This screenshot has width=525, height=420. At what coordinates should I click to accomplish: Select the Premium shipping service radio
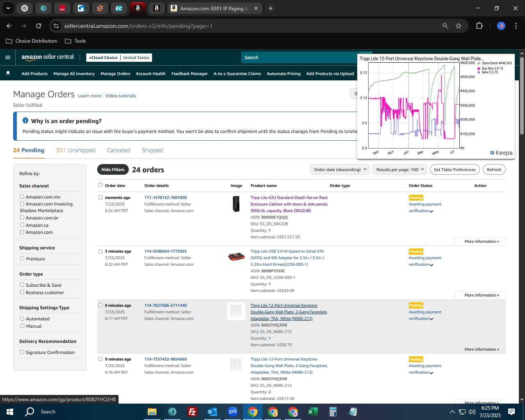(x=22, y=258)
